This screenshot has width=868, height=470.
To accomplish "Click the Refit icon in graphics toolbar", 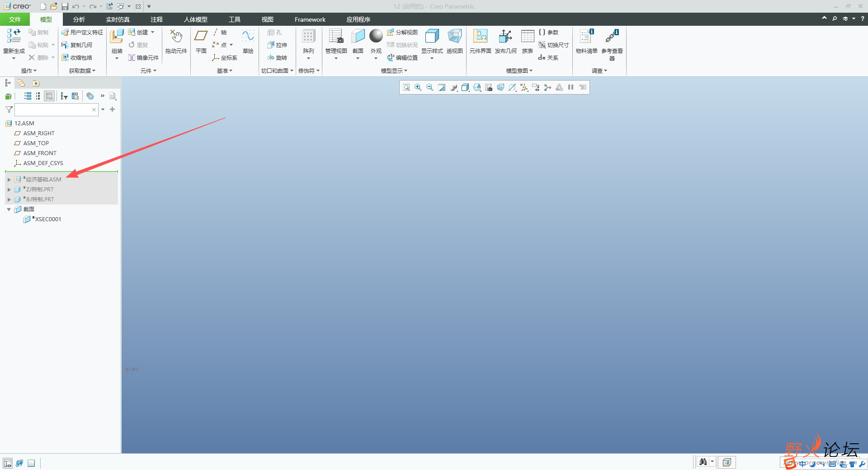I will pos(406,88).
